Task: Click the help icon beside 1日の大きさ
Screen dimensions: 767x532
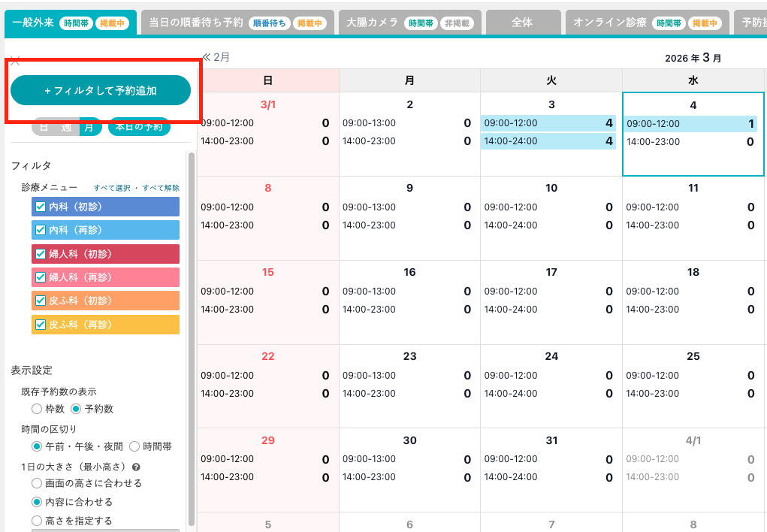Action: pyautogui.click(x=136, y=467)
